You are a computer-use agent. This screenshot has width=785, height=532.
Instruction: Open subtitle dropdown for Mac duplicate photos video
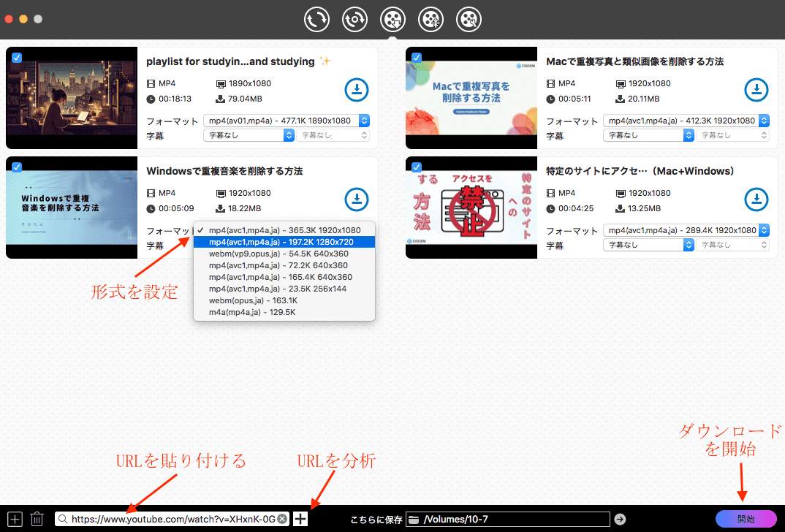pyautogui.click(x=648, y=135)
